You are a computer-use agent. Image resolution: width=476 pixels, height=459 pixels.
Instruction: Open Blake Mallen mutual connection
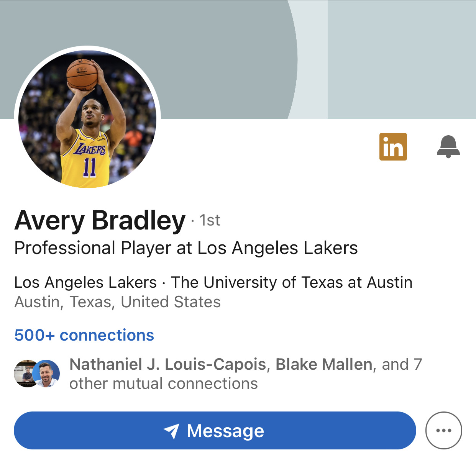[324, 364]
